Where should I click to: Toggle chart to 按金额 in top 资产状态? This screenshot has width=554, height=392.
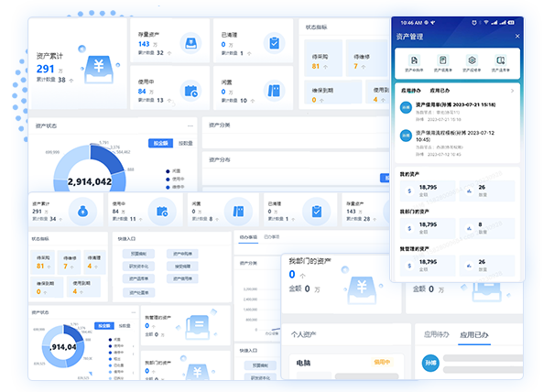click(160, 143)
